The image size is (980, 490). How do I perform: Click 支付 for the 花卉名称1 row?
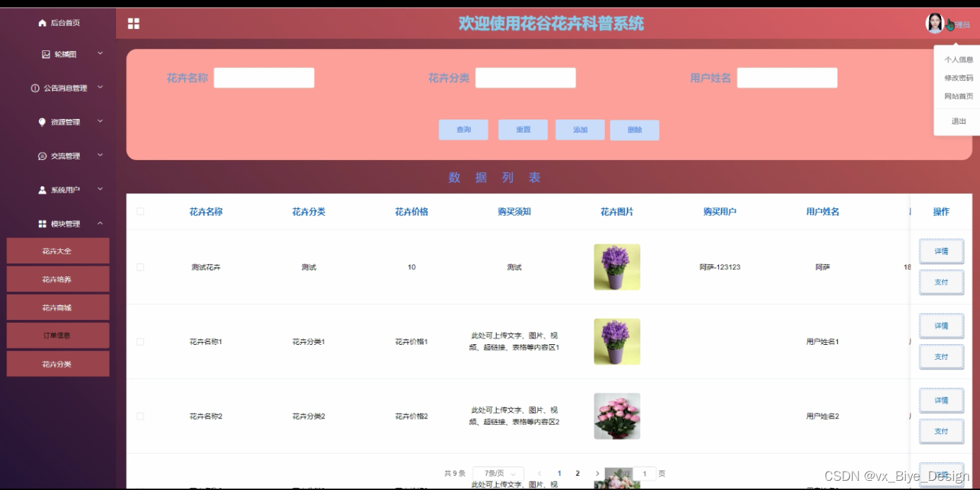click(941, 357)
